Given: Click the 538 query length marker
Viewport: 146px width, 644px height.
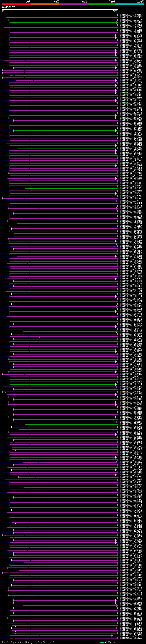Looking at the screenshot, I should [115, 11].
